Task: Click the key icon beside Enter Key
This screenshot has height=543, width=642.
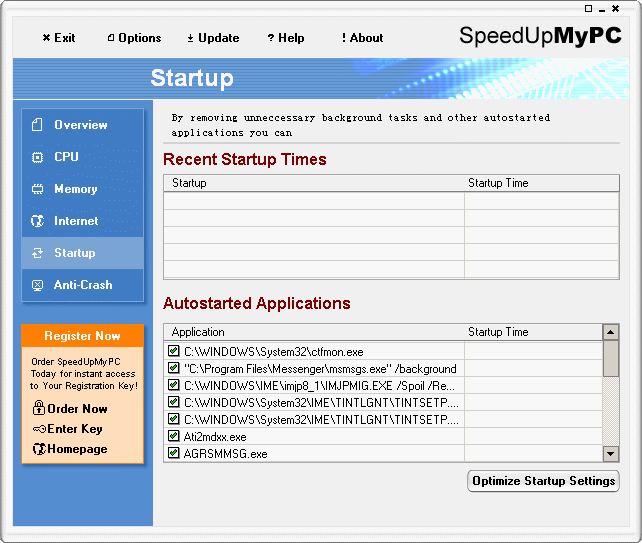Action: (39, 429)
